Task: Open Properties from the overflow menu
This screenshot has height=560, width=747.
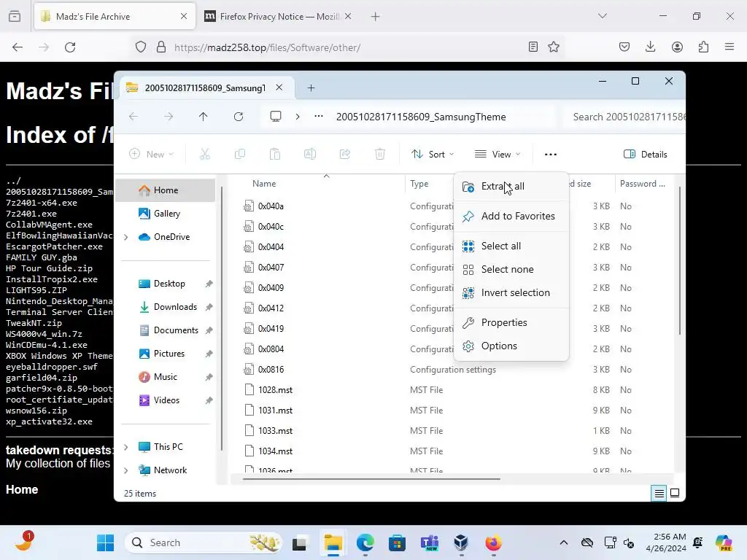Action: point(511,323)
